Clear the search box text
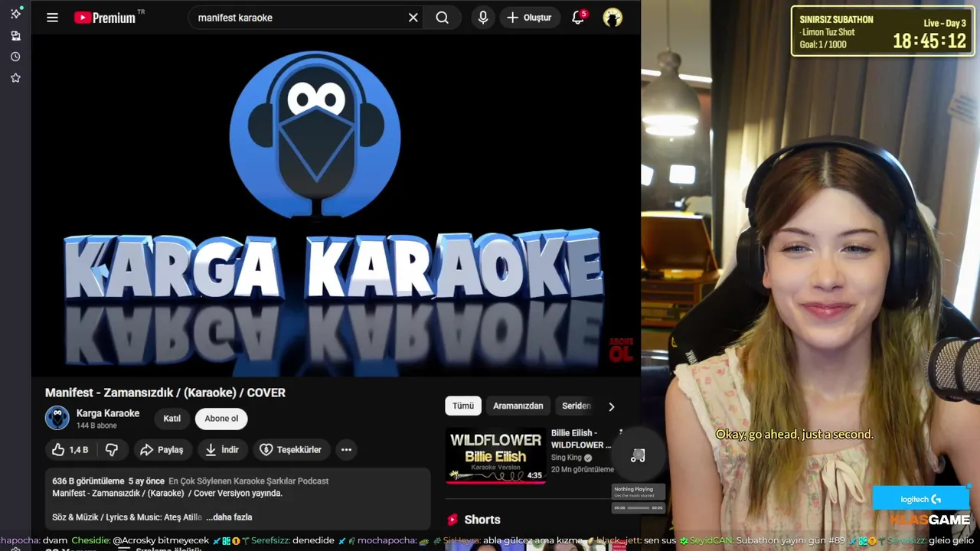The height and width of the screenshot is (551, 980). click(x=413, y=18)
